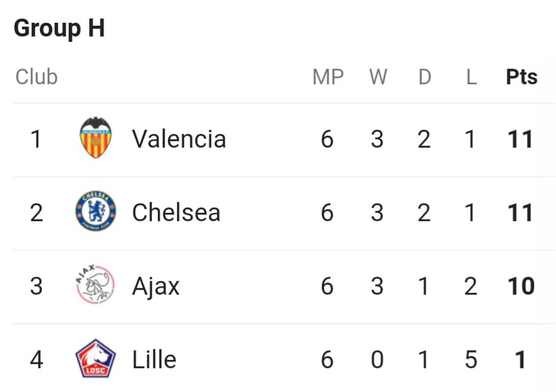Click the Valencia club crest icon

tap(96, 137)
